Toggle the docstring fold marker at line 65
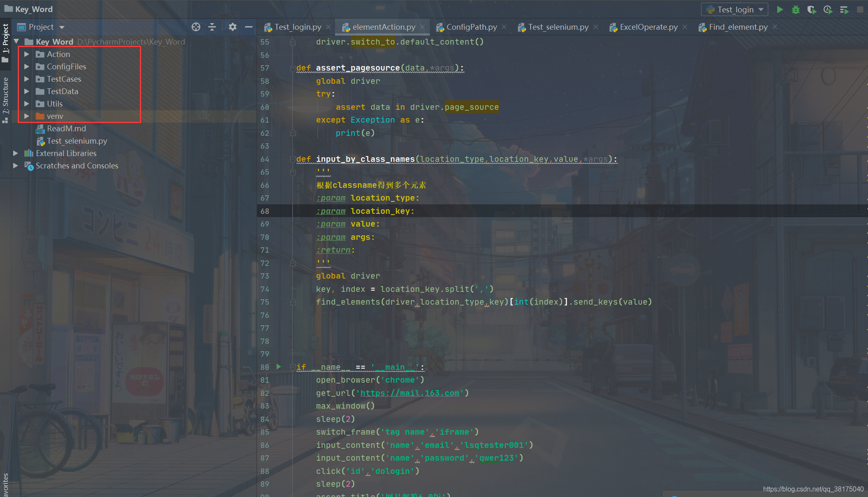 tap(292, 172)
